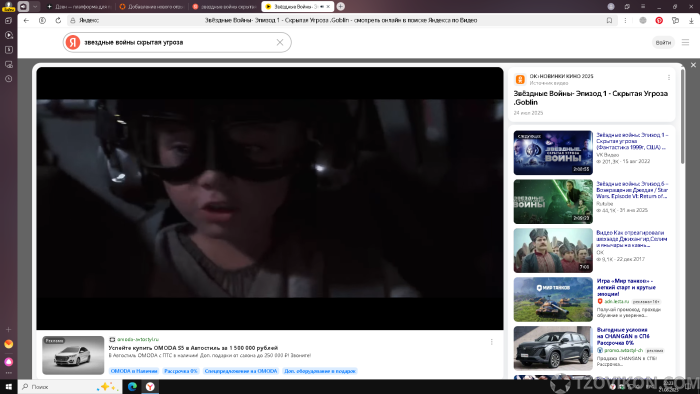
Task: Open the Pinterest extension icon
Action: click(x=659, y=21)
